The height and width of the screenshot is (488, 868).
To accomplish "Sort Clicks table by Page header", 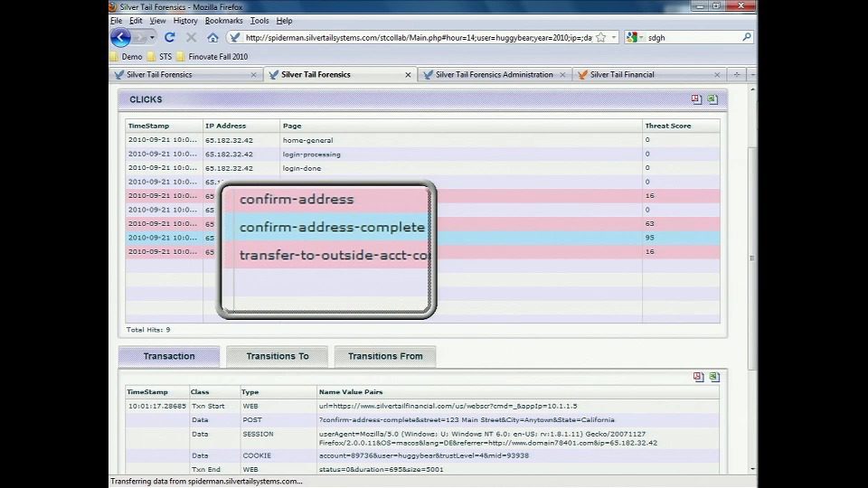I will [461, 126].
